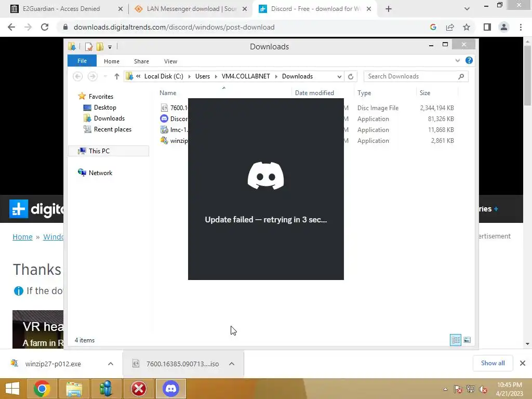Click the Google icon in address bar
Viewport: 532px width, 399px height.
tap(433, 27)
